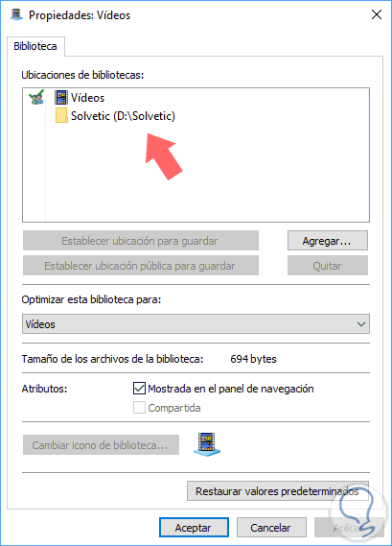The width and height of the screenshot is (392, 546).
Task: Click the Agregar... button
Action: click(327, 241)
